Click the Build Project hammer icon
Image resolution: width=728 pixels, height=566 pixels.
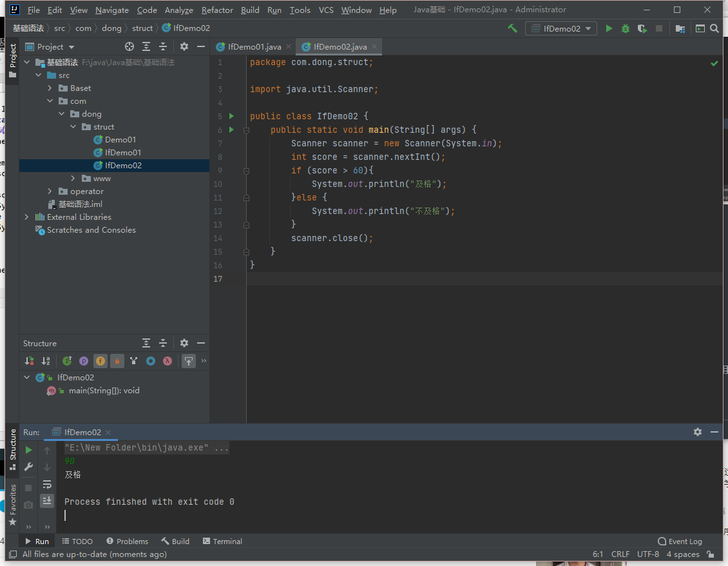tap(512, 28)
